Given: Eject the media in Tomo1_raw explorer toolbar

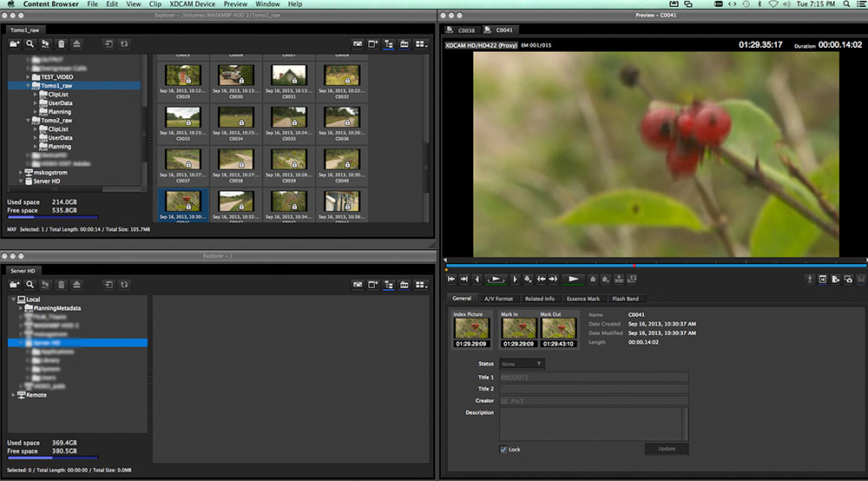Looking at the screenshot, I should (x=77, y=43).
